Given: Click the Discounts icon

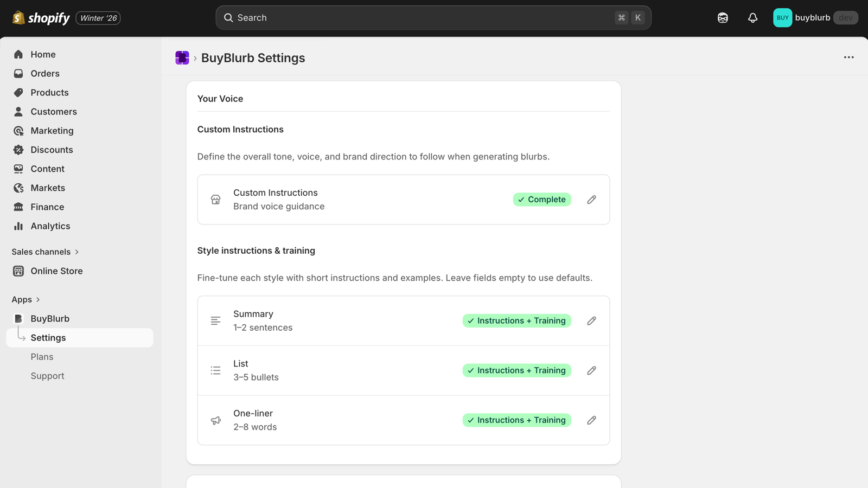Looking at the screenshot, I should 18,150.
